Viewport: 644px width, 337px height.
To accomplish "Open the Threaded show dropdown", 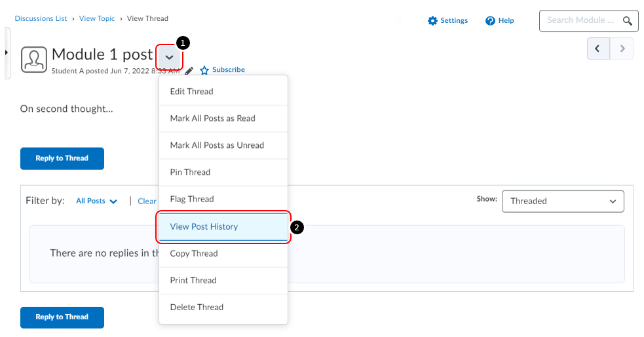I will point(563,202).
